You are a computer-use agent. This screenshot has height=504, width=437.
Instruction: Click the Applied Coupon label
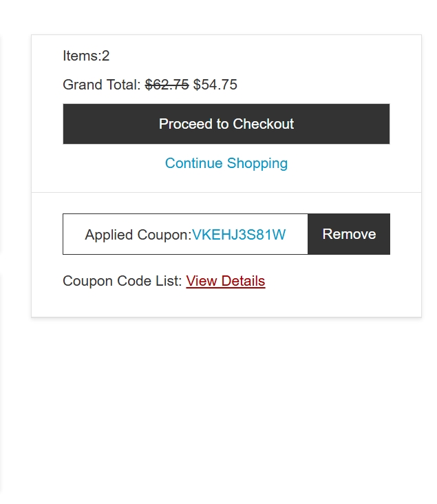click(138, 235)
